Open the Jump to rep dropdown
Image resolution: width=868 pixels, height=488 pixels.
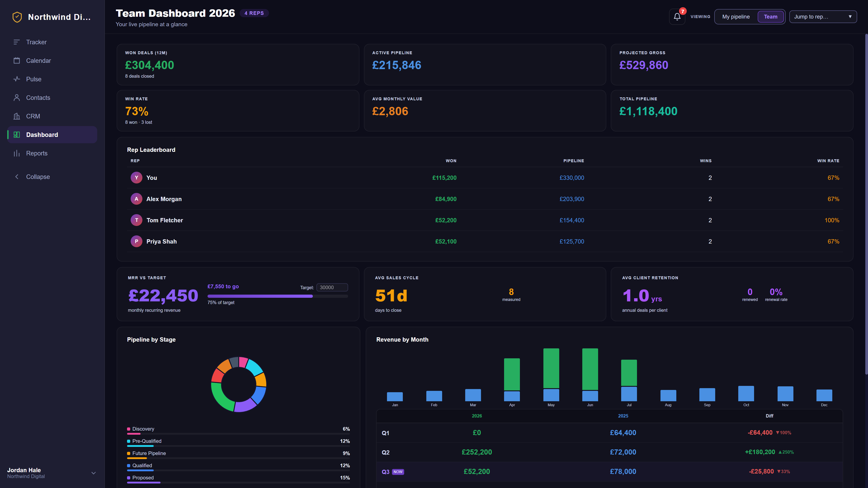pyautogui.click(x=823, y=16)
